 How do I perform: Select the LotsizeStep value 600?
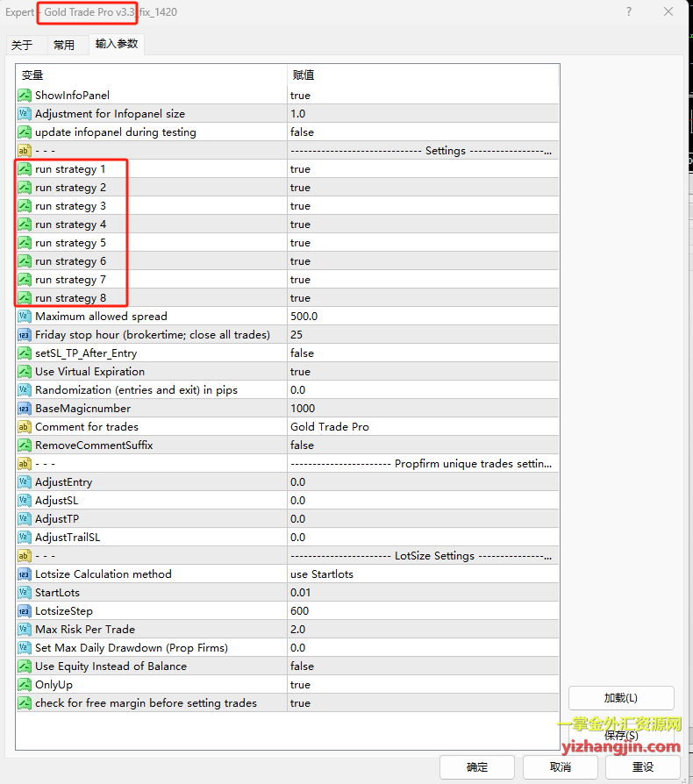pyautogui.click(x=423, y=611)
